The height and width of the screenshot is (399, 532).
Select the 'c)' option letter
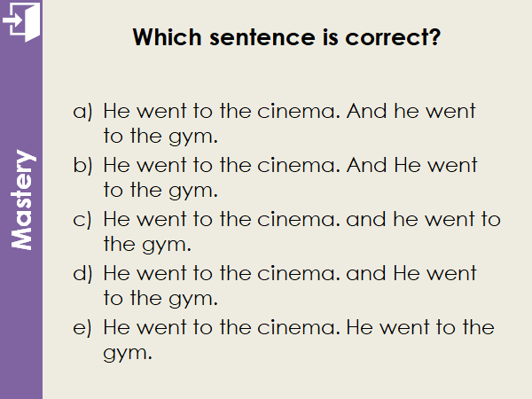[x=82, y=219]
